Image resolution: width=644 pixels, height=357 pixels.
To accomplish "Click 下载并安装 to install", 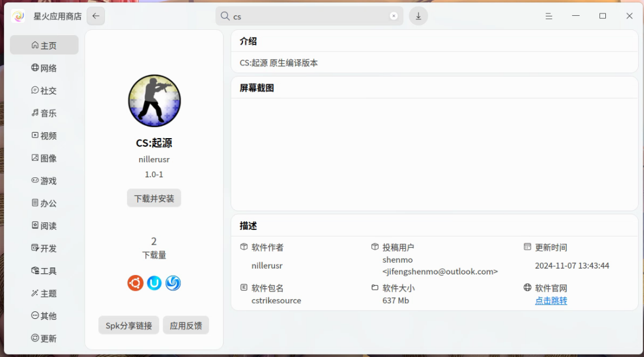I will [x=154, y=198].
